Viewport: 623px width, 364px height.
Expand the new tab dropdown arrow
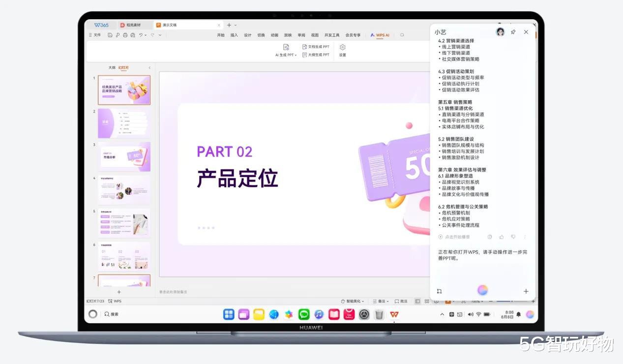pyautogui.click(x=236, y=25)
